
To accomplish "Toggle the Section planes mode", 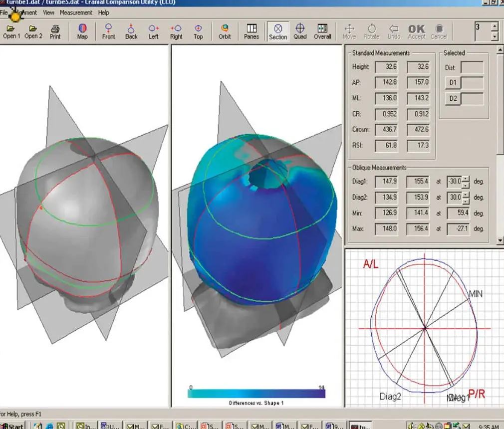I will 278,31.
